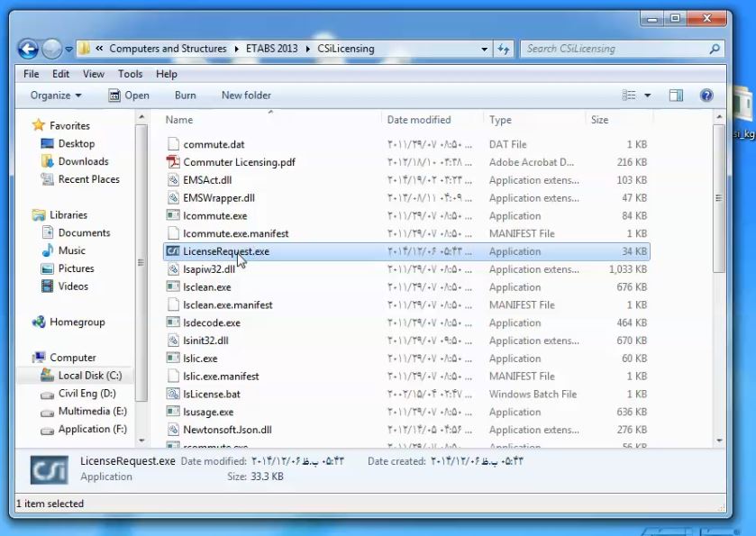Select the lsLicense.bat file icon
This screenshot has width=756, height=536.
click(x=173, y=394)
